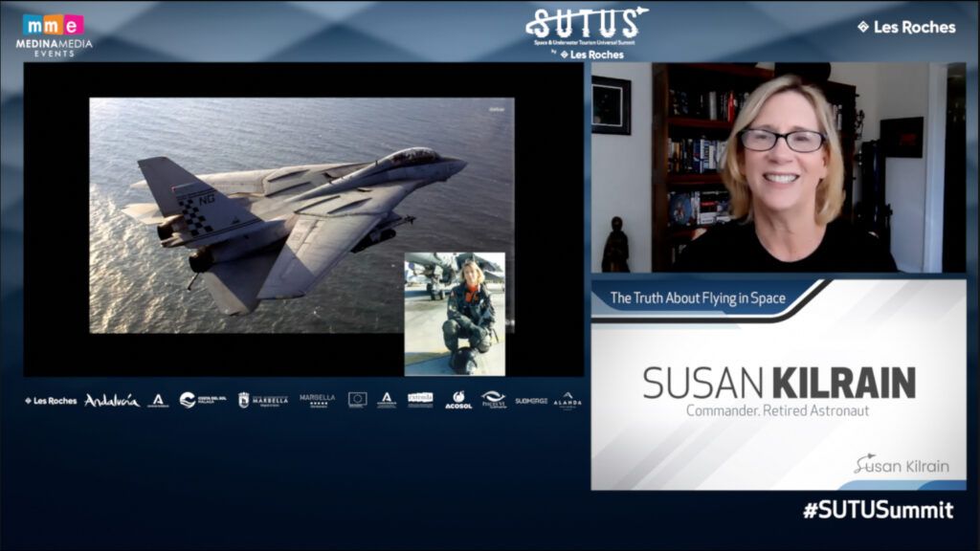Click the Marbella five-star sponsor logo
The image size is (980, 551).
pyautogui.click(x=318, y=401)
